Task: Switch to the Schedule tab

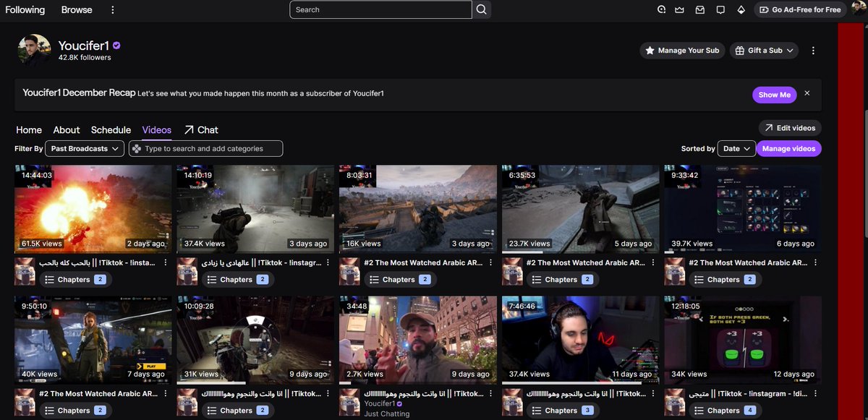Action: (x=111, y=130)
